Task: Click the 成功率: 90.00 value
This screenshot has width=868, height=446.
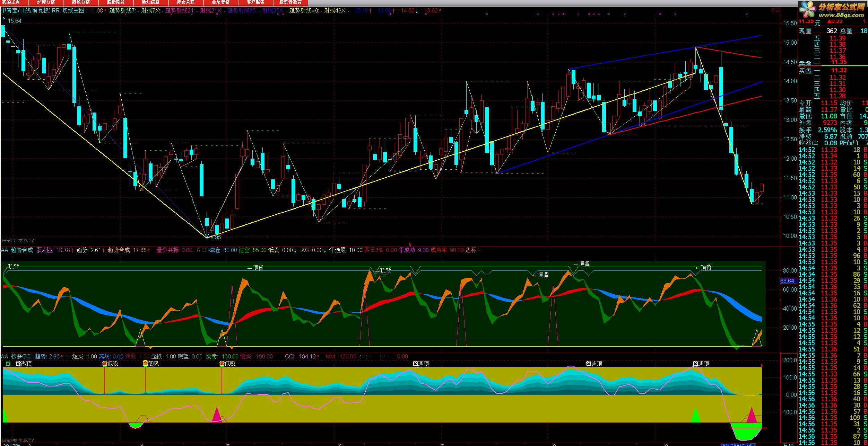Action: 447,250
